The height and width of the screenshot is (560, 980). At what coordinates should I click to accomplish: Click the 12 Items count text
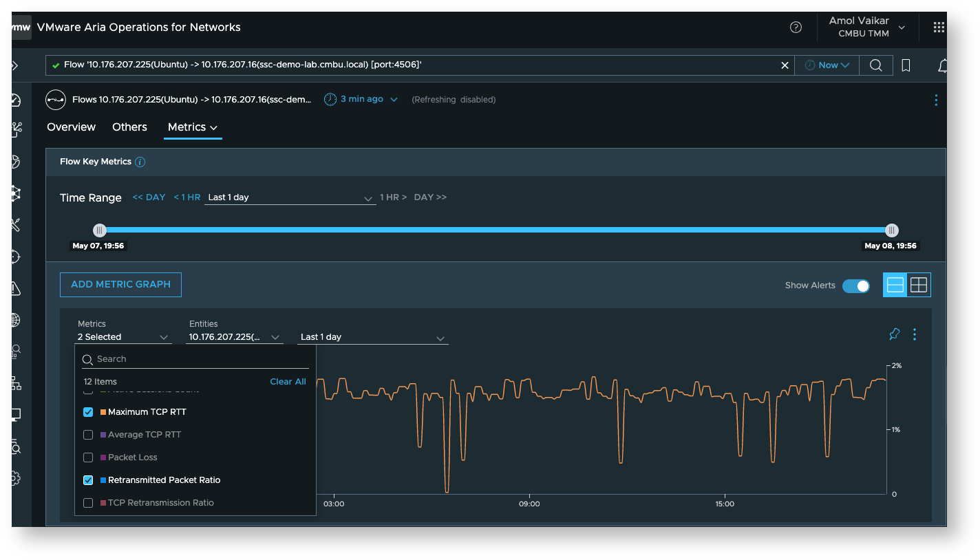[x=100, y=382]
